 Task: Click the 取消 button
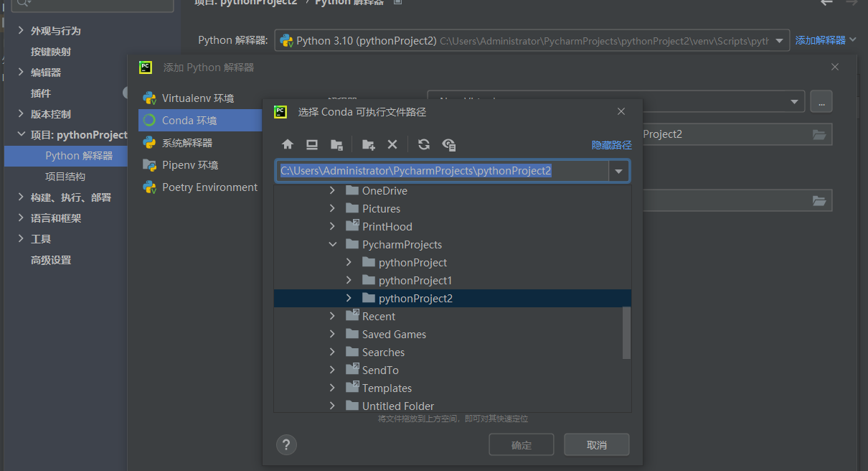[x=596, y=445]
